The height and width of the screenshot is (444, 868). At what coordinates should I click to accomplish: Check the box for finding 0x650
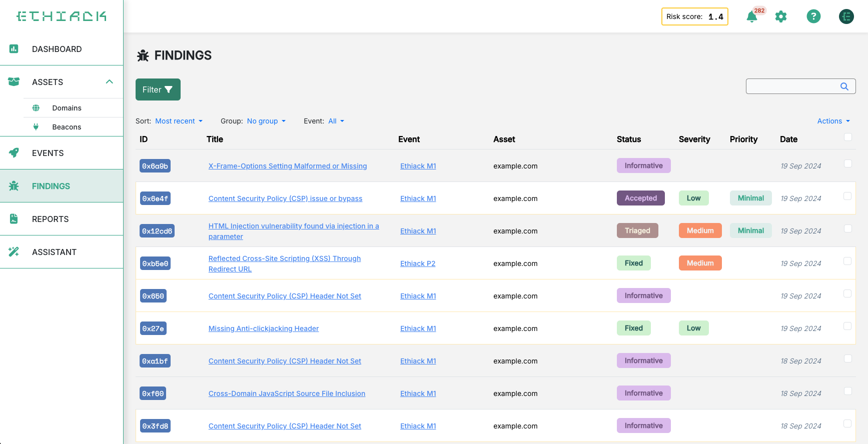847,293
